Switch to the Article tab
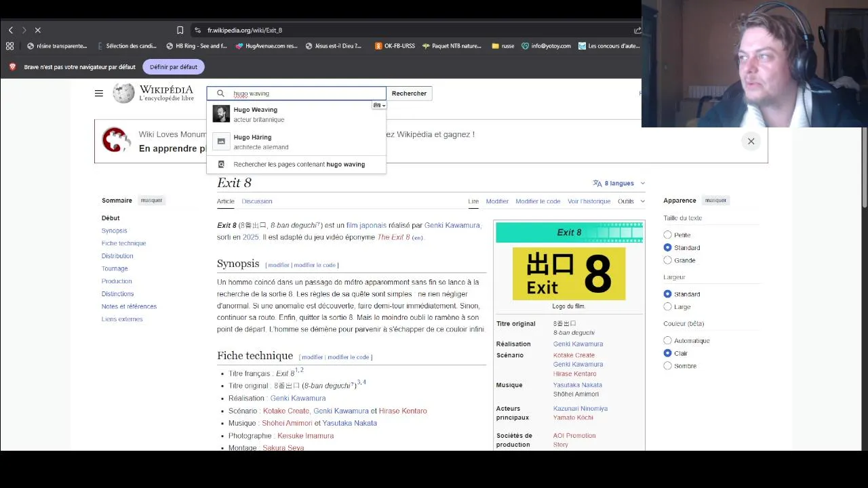The image size is (868, 488). tap(226, 201)
